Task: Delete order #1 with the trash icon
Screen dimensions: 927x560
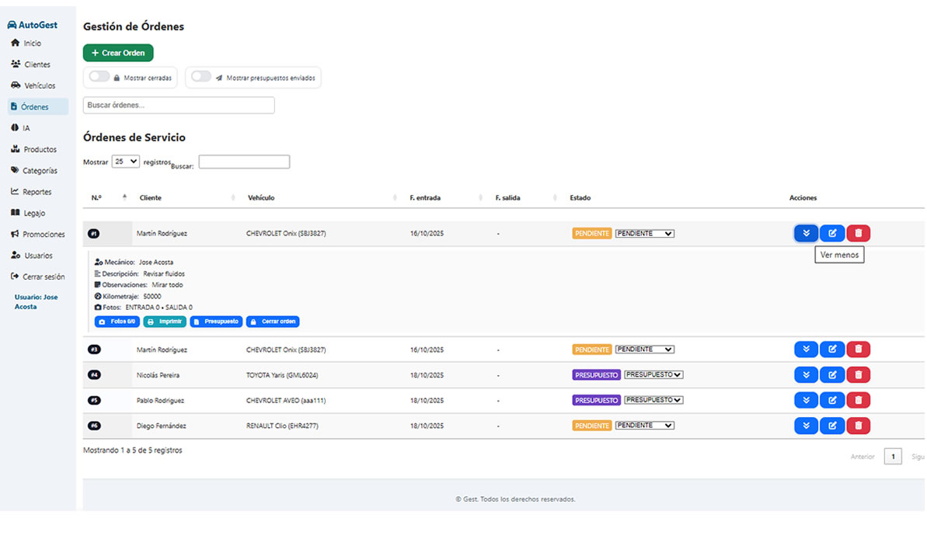Action: pos(858,233)
